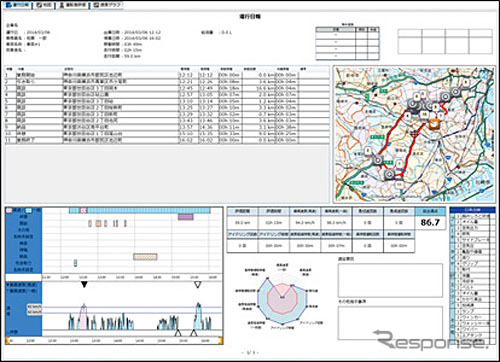
Task: Switch to the map tab
Action: (x=44, y=5)
